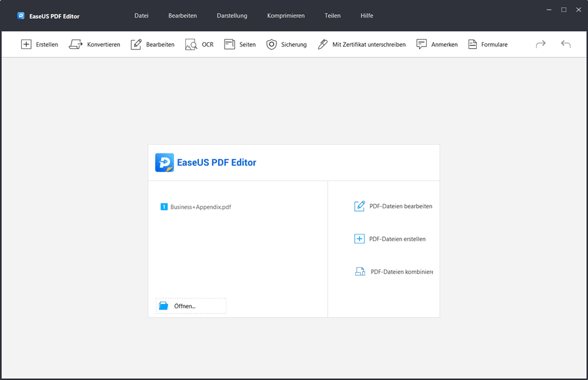
Task: Open the Formulare tool
Action: coord(487,45)
